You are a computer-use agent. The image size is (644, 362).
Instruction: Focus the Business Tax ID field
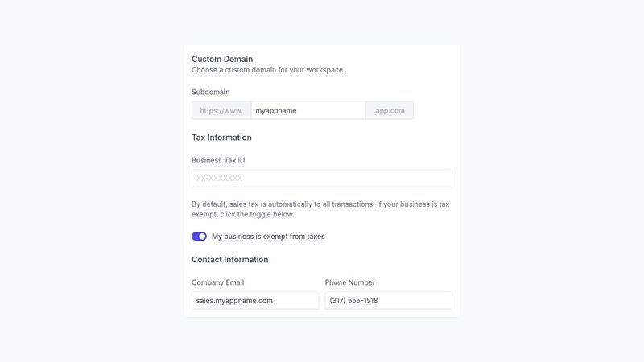click(322, 179)
